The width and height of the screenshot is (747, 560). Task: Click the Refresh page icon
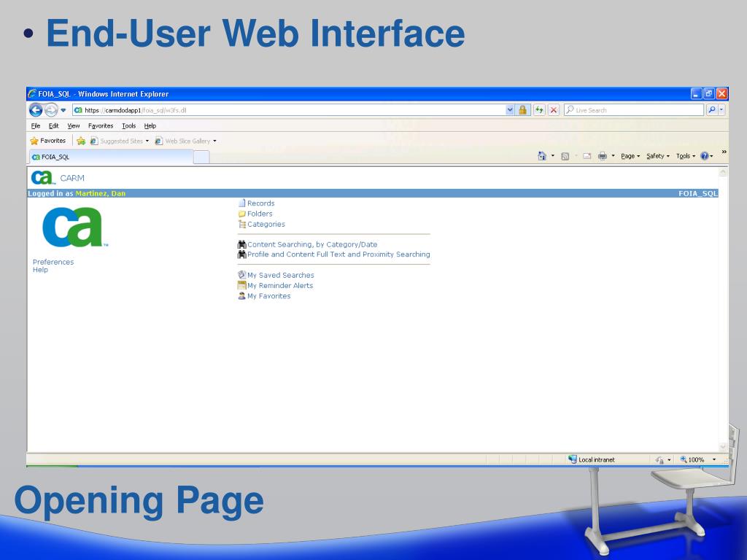pyautogui.click(x=539, y=110)
